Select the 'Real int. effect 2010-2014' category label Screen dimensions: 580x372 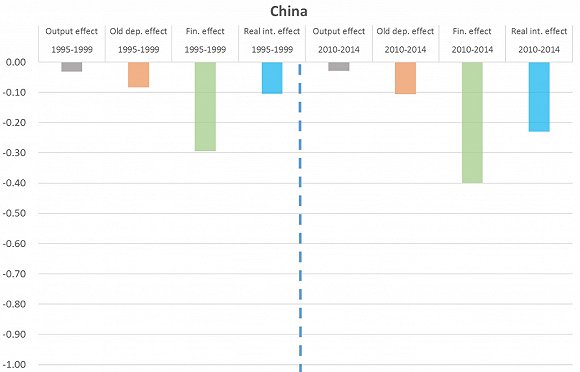[539, 40]
